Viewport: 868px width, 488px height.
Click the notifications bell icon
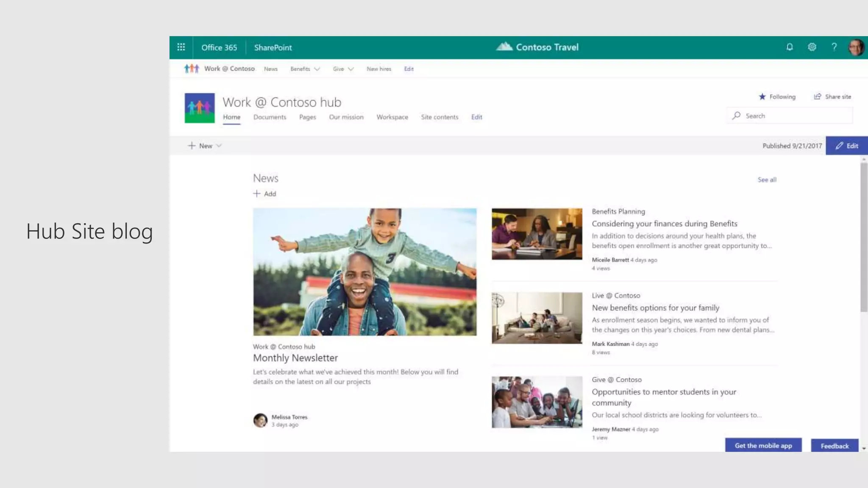click(x=789, y=47)
